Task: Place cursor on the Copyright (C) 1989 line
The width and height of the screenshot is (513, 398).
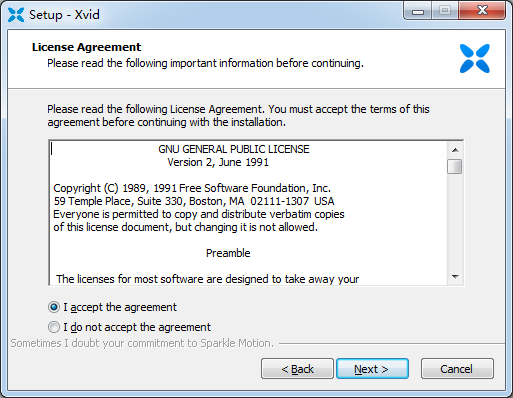Action: click(x=192, y=188)
